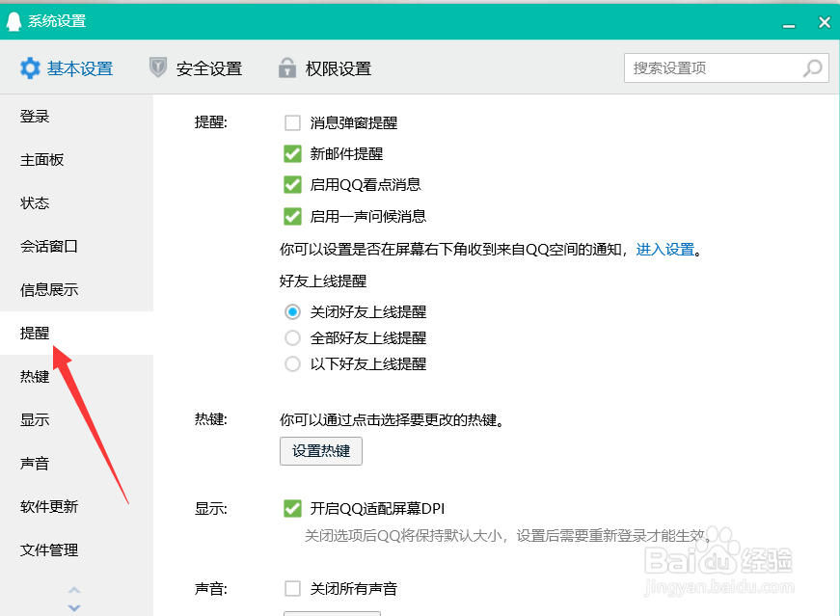This screenshot has height=616, width=840.
Task: Select 文件管理 in the sidebar
Action: tap(76, 550)
